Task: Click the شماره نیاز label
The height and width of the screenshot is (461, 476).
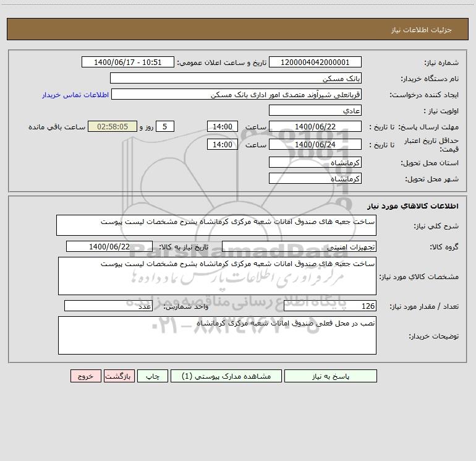Action: (441, 63)
